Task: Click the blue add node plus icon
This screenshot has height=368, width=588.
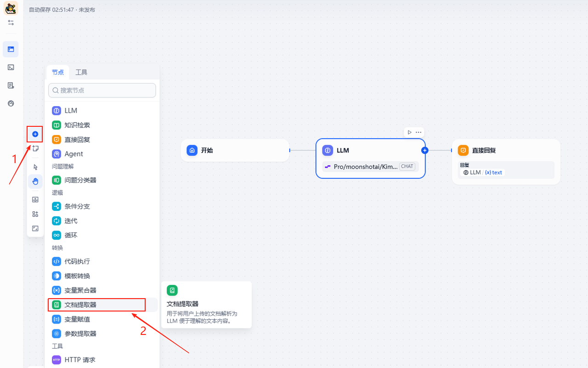Action: (x=35, y=134)
